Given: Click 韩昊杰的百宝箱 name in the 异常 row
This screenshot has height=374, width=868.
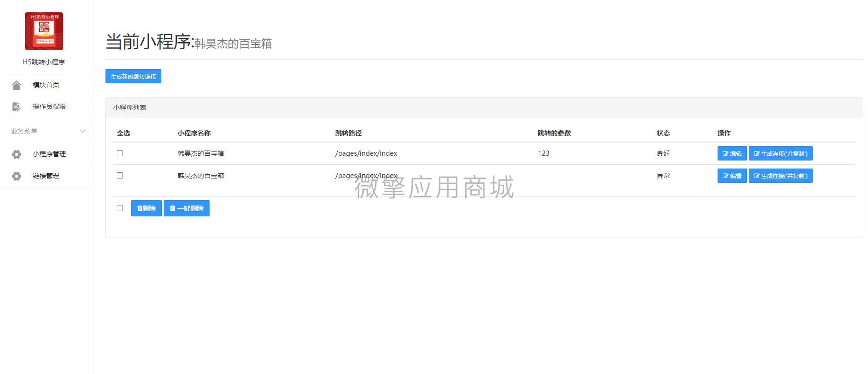Looking at the screenshot, I should (x=201, y=176).
